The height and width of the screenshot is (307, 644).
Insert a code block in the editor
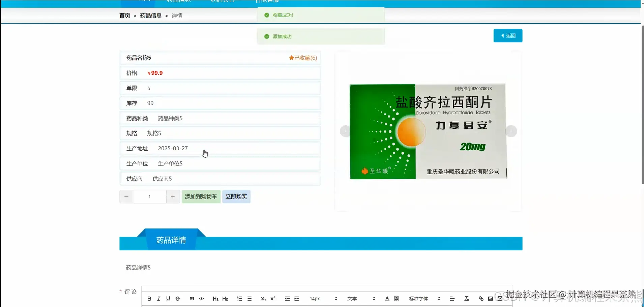201,299
